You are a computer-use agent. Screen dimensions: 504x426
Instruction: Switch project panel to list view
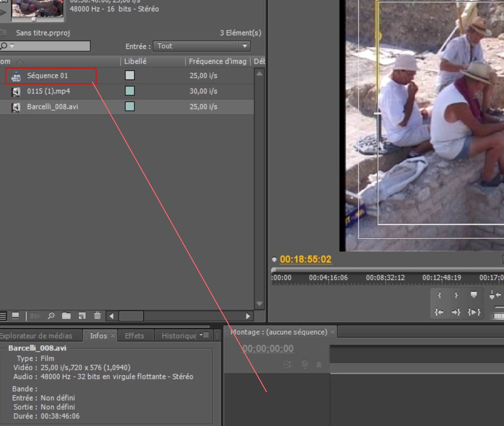pyautogui.click(x=3, y=316)
